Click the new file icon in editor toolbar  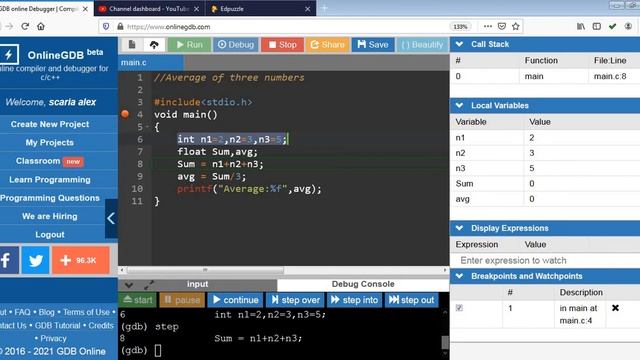[x=131, y=44]
